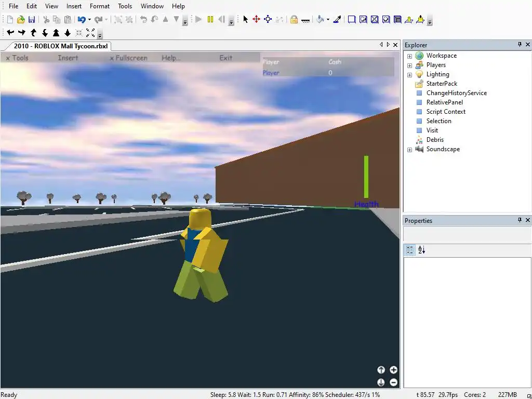Choose the Weld surface tool
Viewport: 532px width, 399px height.
375,20
